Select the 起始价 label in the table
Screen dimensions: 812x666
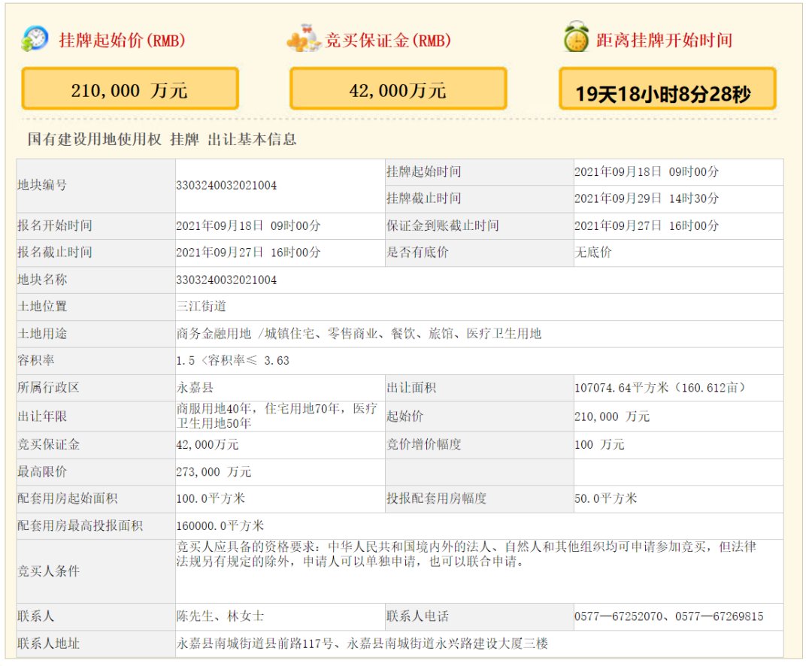pyautogui.click(x=405, y=416)
